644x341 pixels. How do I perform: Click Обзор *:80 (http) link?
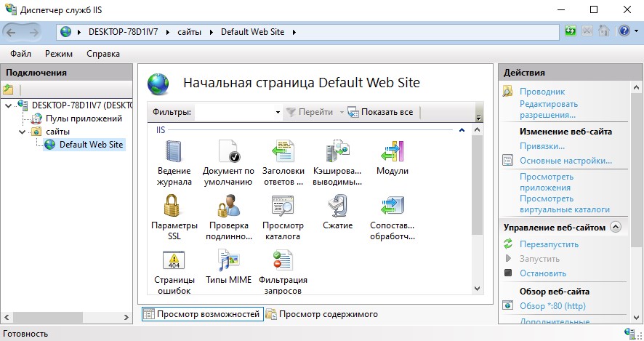552,306
